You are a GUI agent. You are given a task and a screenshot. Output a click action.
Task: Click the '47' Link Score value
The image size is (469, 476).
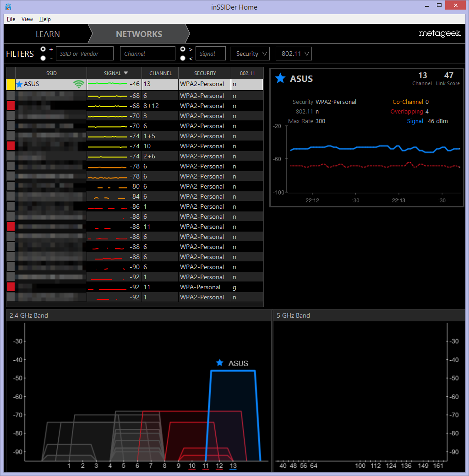[449, 75]
